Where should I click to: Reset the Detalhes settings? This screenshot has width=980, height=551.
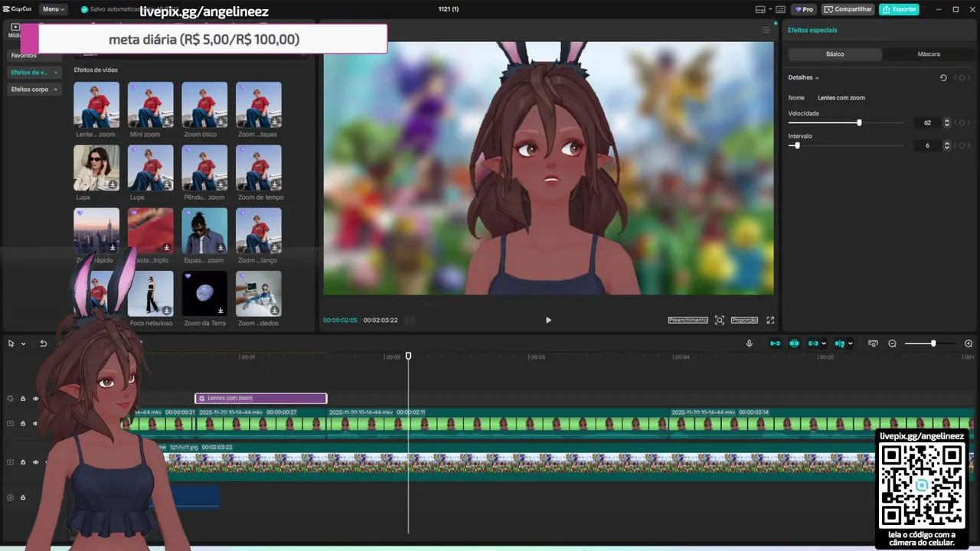click(x=943, y=77)
